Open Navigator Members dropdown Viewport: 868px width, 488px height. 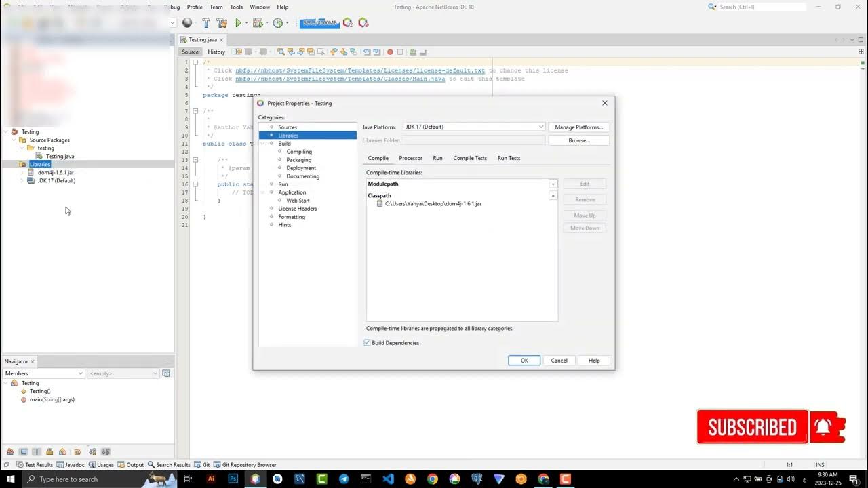coord(44,373)
